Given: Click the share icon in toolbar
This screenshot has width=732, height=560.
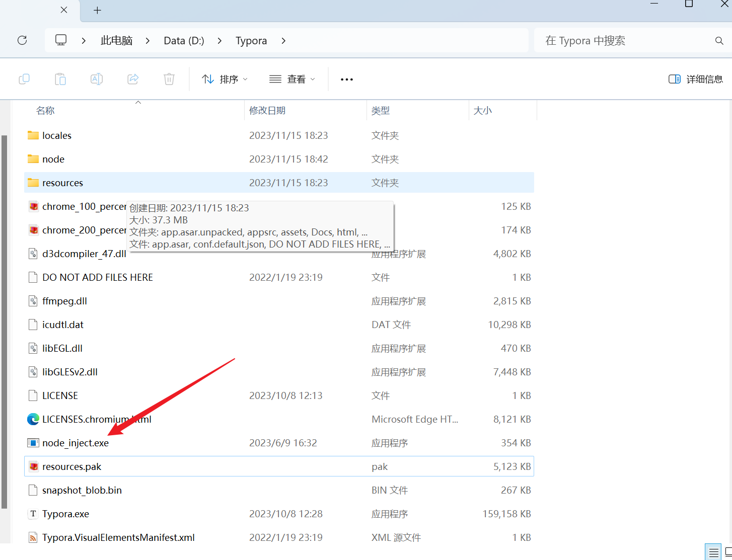Looking at the screenshot, I should coord(133,79).
